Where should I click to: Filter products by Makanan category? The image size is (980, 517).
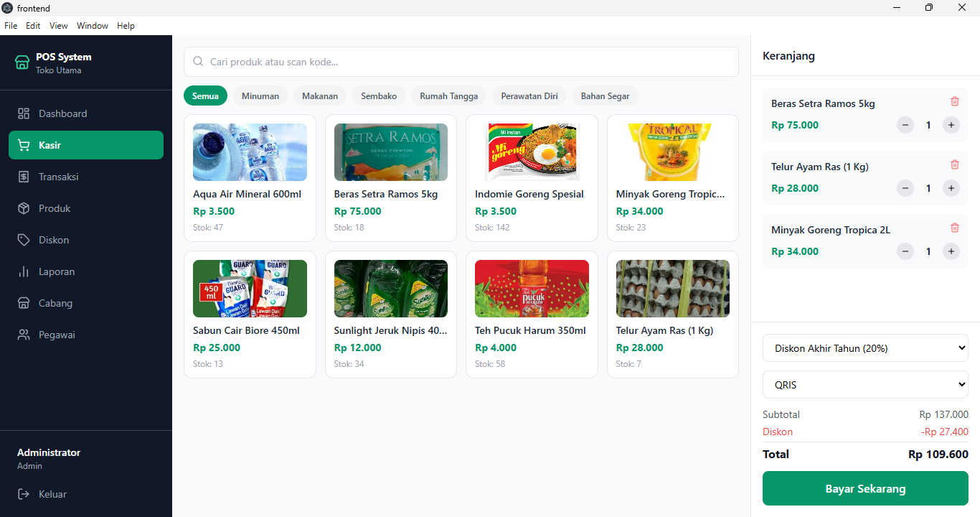[x=320, y=96]
